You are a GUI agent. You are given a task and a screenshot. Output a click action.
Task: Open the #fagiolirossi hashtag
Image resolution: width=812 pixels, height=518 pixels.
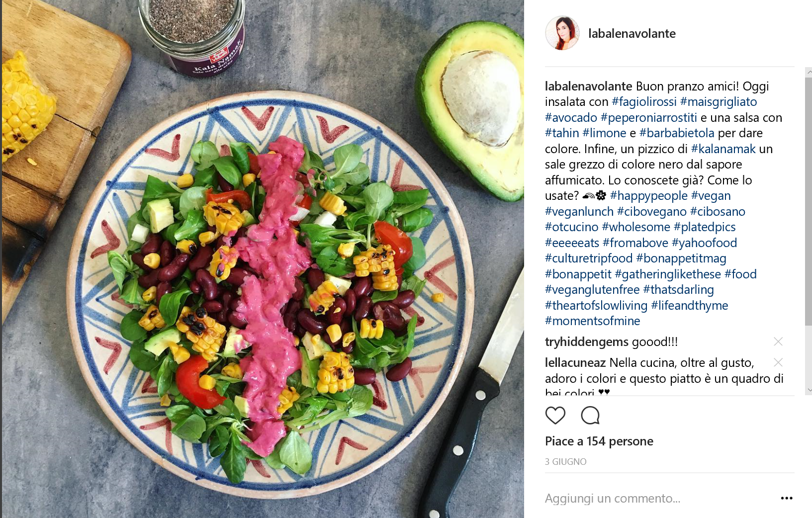(x=644, y=102)
